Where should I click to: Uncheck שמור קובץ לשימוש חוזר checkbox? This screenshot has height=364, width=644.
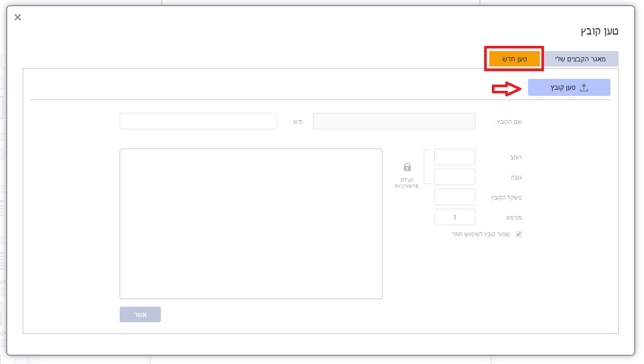coord(519,234)
